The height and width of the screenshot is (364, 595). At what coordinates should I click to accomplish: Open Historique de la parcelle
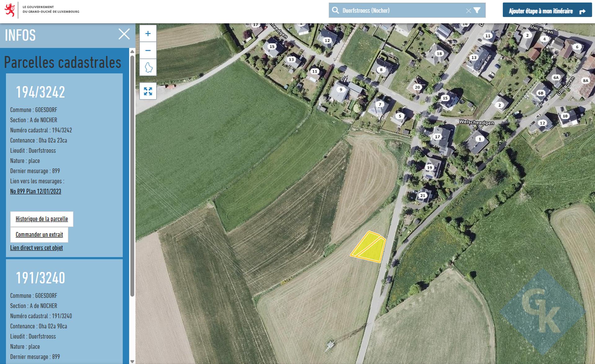click(x=42, y=219)
